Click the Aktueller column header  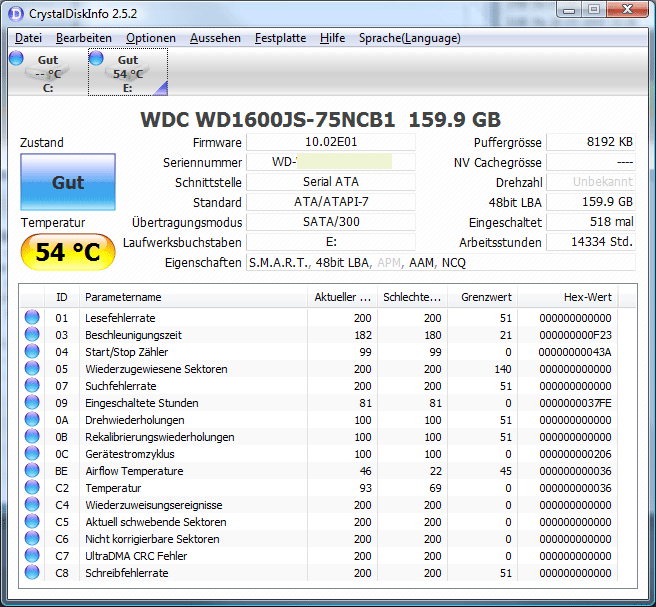[x=342, y=297]
